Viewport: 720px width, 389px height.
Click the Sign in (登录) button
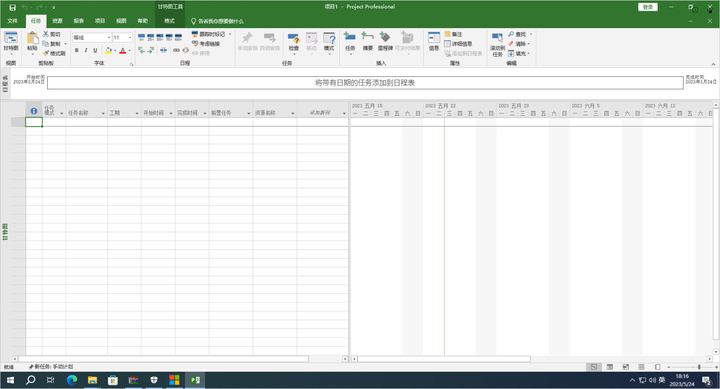point(647,7)
